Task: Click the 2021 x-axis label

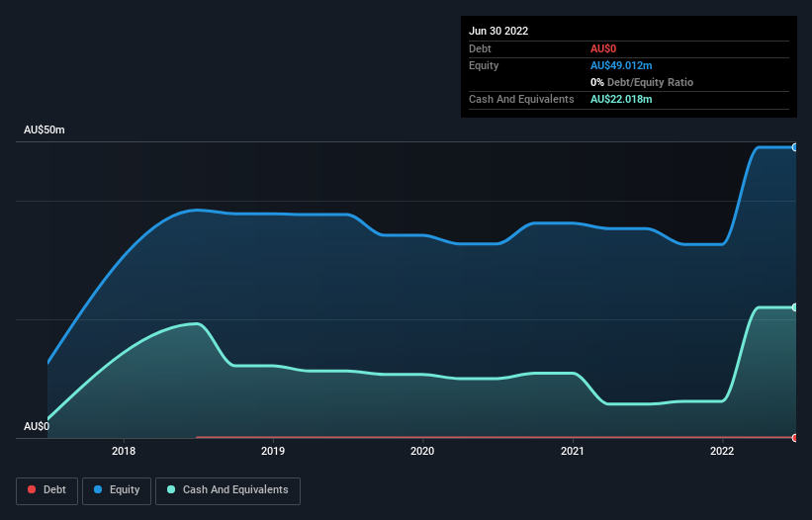Action: pos(573,451)
